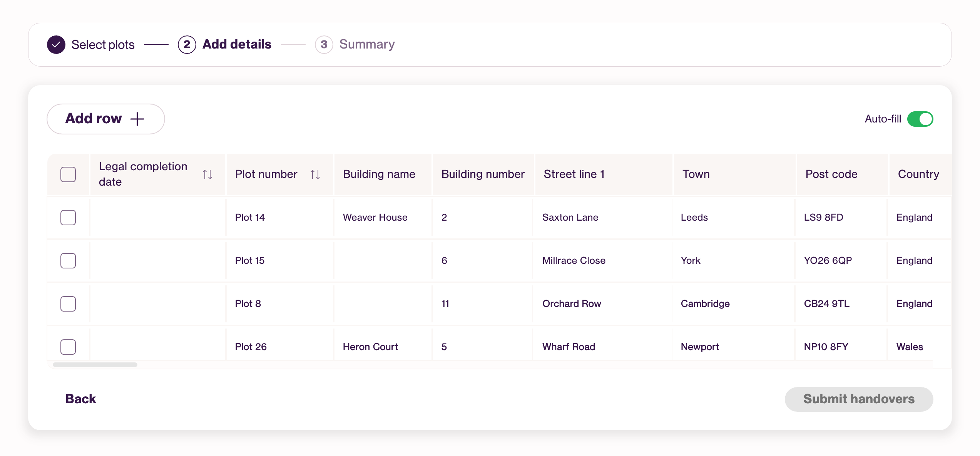Screen dimensions: 980x456
Task: Click the LS9 8FD post code cell
Action: point(841,218)
